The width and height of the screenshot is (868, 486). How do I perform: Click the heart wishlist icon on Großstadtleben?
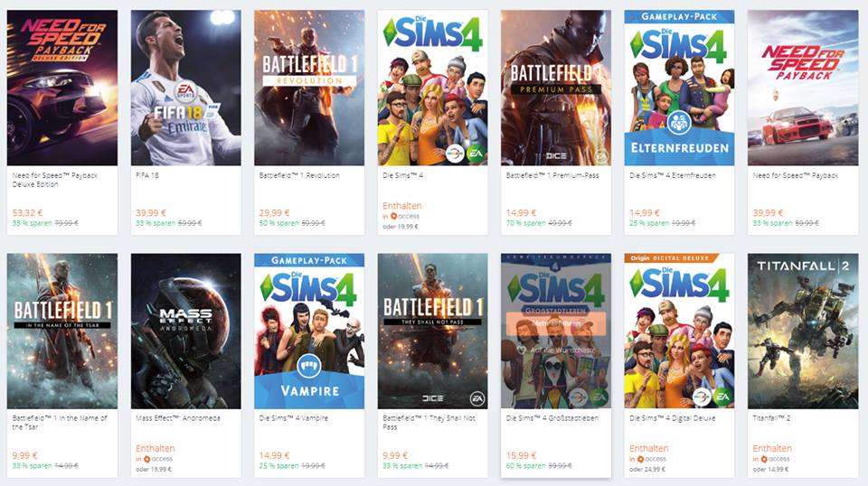tap(521, 350)
